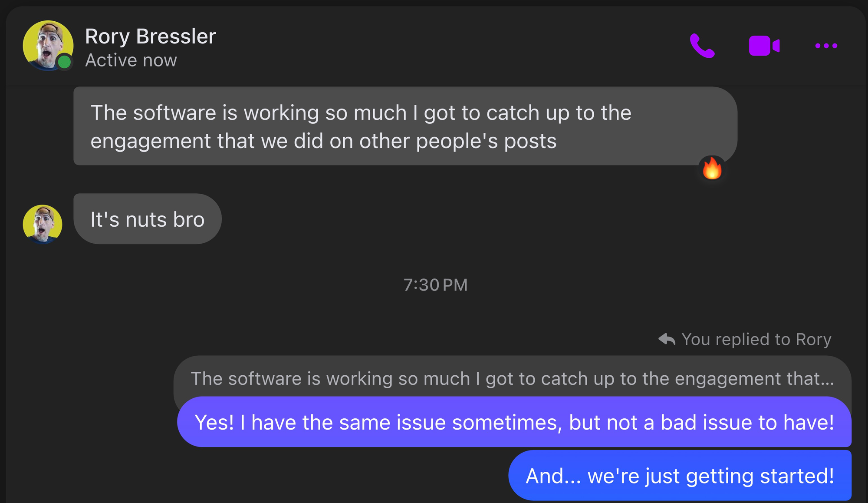The height and width of the screenshot is (503, 868).
Task: Click the fire emoji reaction
Action: point(712,169)
